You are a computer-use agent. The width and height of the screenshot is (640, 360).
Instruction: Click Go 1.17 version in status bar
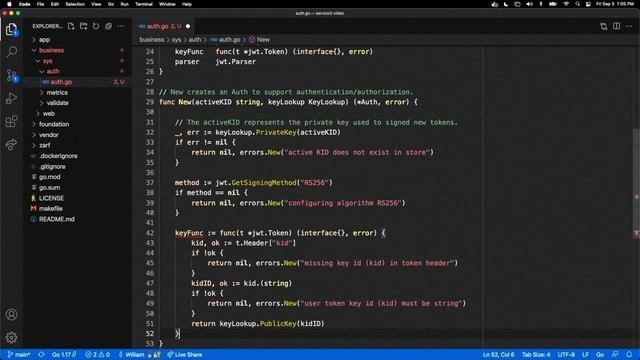tap(64, 355)
